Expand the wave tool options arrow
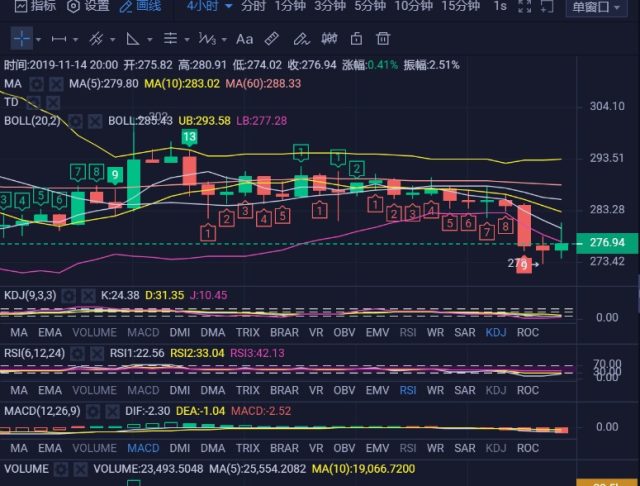The image size is (640, 486). [224, 40]
